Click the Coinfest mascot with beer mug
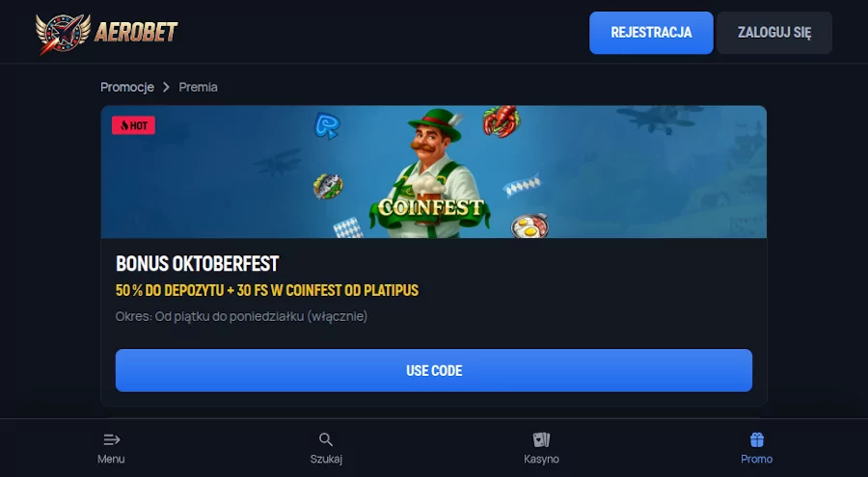The height and width of the screenshot is (477, 868). click(431, 172)
